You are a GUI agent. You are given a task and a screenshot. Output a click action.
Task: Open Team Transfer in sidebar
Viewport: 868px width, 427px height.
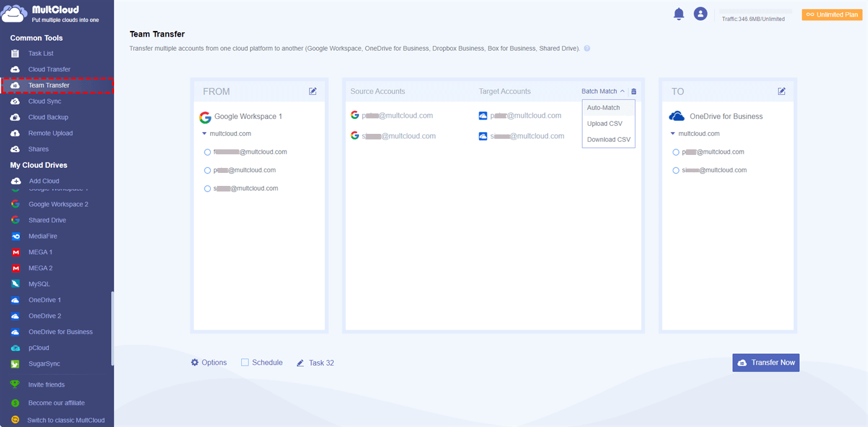[x=57, y=86]
